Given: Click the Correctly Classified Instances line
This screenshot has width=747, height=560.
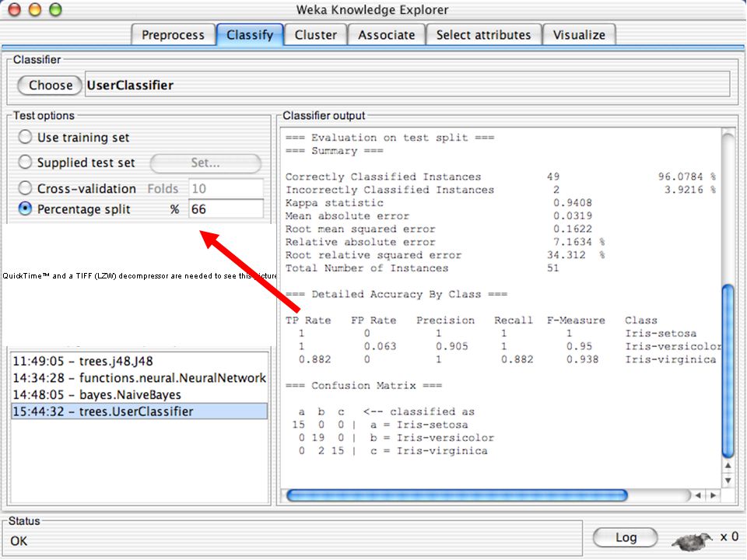Looking at the screenshot, I should [x=500, y=177].
